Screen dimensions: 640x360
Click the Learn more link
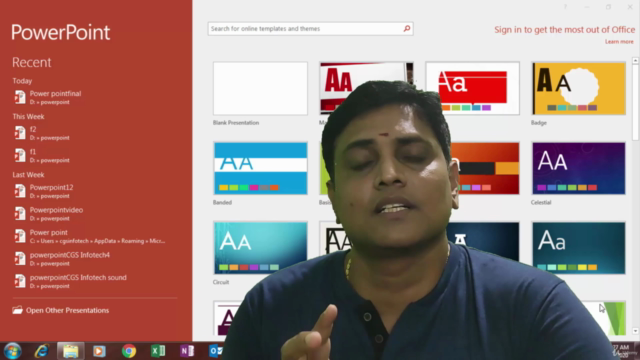point(619,42)
